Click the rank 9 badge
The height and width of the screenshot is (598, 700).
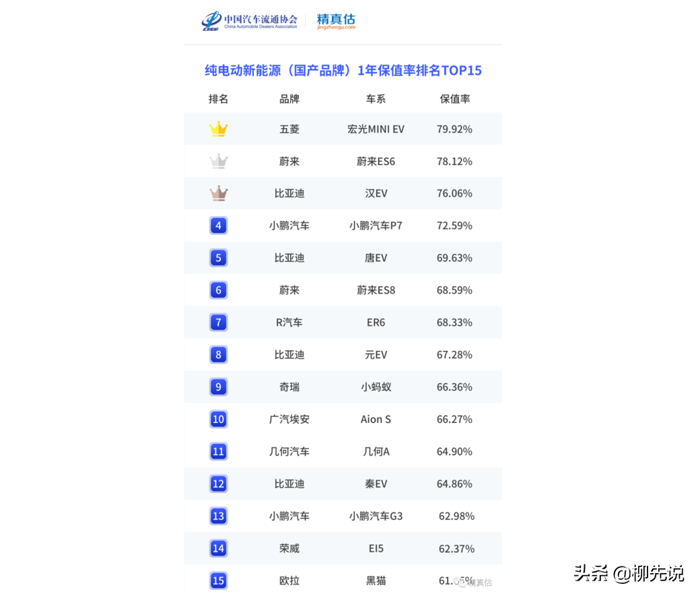point(218,387)
